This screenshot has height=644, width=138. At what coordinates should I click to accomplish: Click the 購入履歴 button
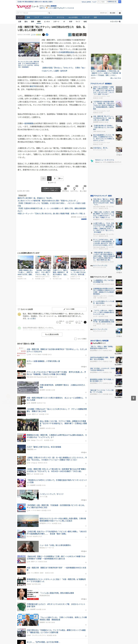[112, 13]
